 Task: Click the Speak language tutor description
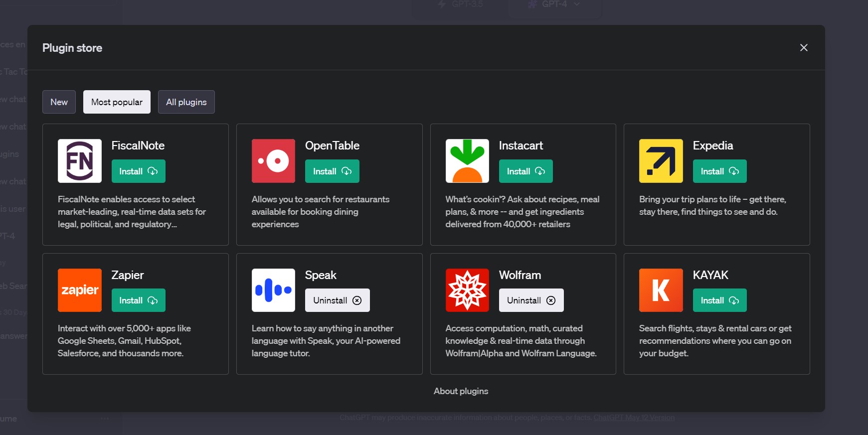[326, 341]
